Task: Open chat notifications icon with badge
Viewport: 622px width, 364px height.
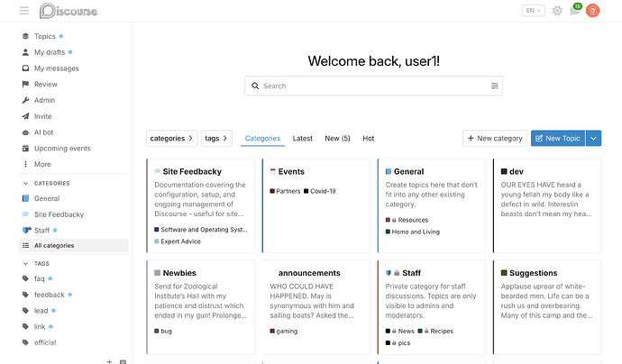Action: point(575,10)
